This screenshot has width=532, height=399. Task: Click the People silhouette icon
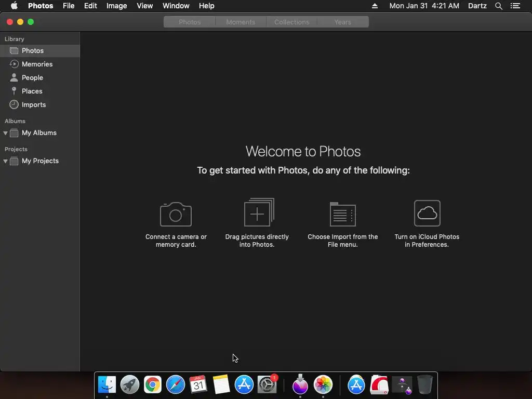tap(14, 77)
